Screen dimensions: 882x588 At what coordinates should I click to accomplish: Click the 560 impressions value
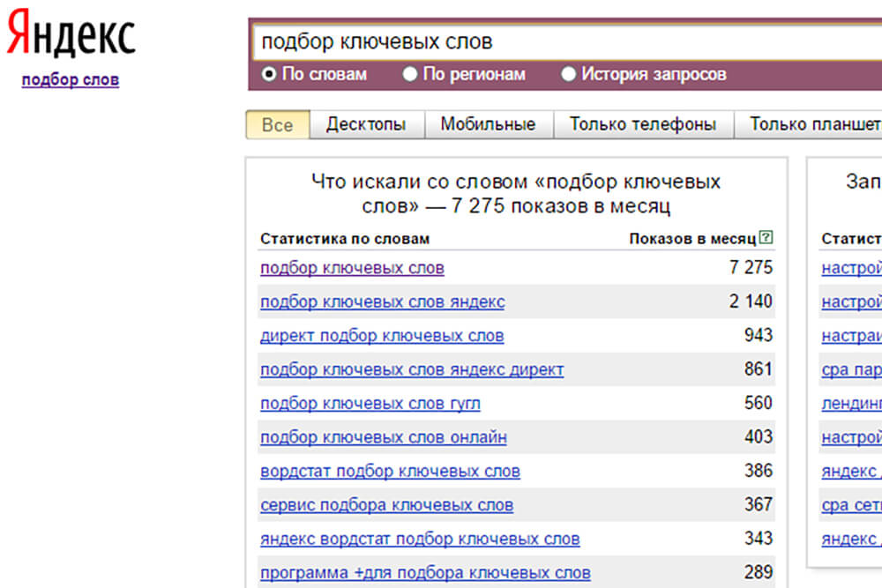(x=759, y=403)
